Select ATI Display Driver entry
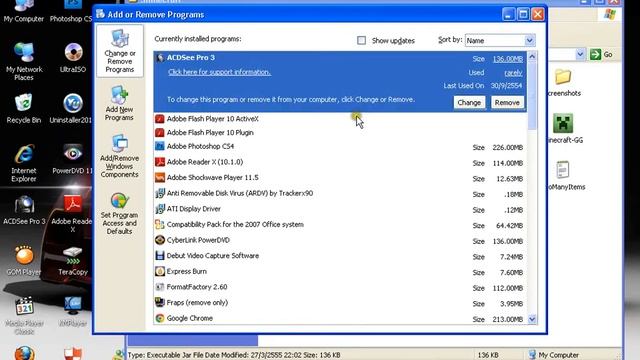Image resolution: width=640 pixels, height=360 pixels. pyautogui.click(x=341, y=209)
